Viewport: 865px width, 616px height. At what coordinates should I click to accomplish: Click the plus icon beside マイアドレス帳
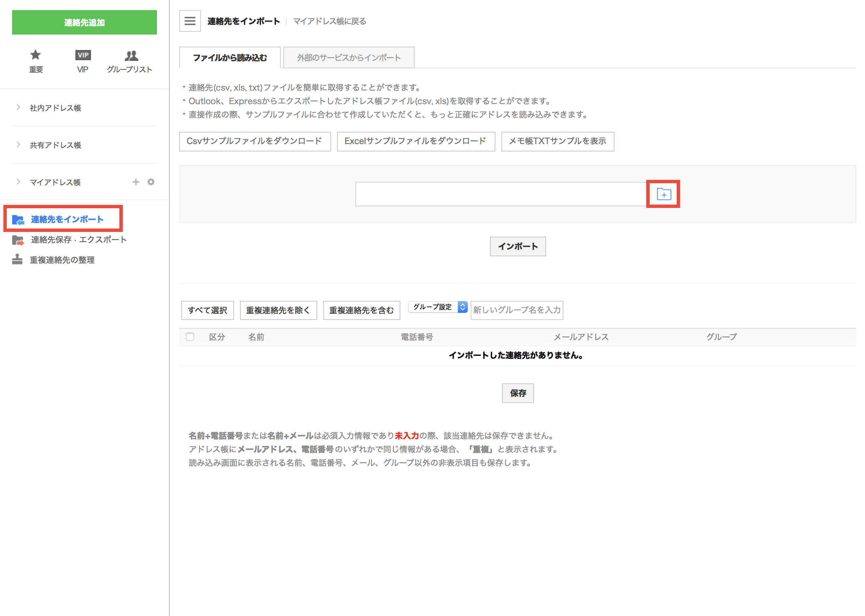(x=136, y=182)
